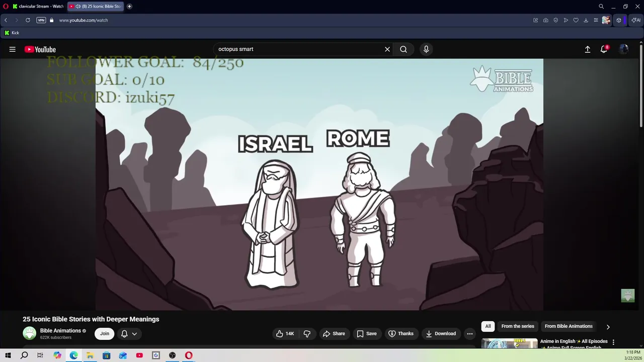Dislike the video

(306, 334)
